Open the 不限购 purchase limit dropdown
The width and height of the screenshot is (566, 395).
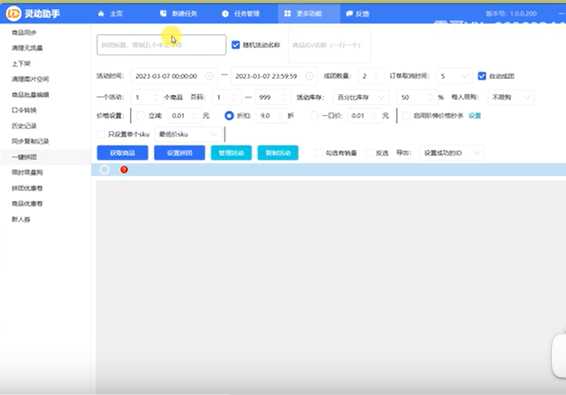click(x=510, y=97)
